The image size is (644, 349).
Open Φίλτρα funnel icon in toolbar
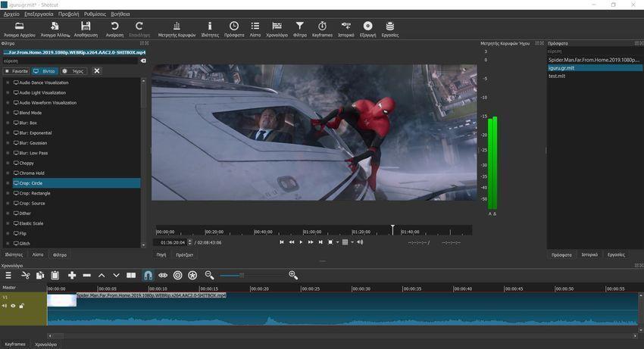(300, 26)
